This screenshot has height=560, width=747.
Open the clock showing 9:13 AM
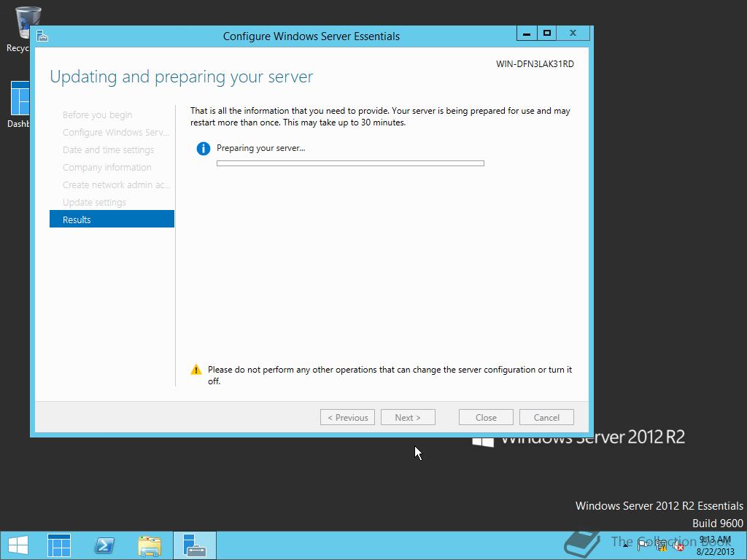pos(715,545)
